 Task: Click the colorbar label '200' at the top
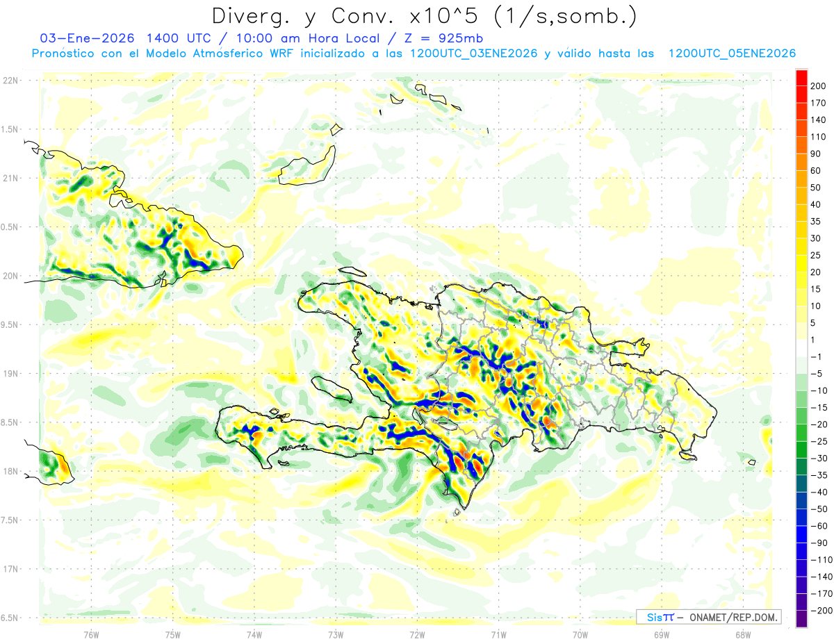pos(819,86)
